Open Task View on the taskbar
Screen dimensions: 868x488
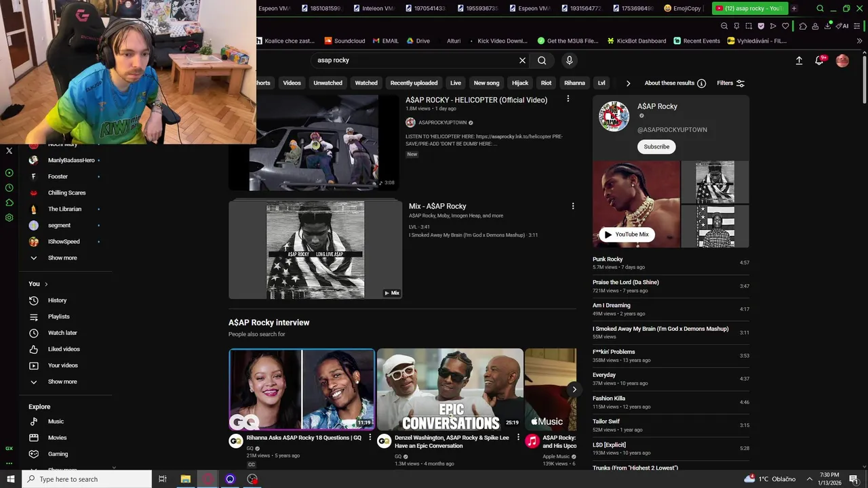pos(163,479)
